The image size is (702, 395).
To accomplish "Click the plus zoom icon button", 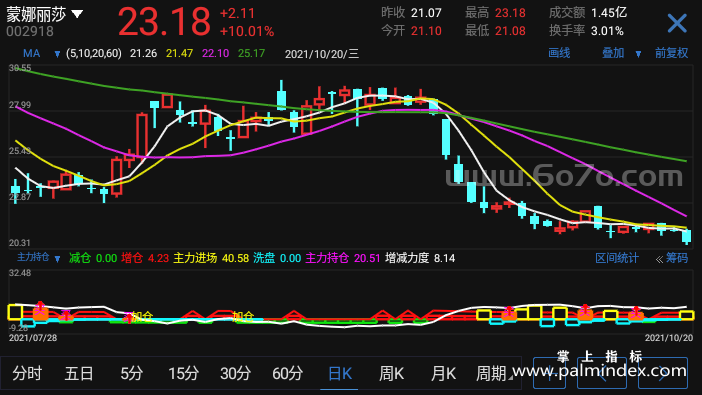I will click(549, 373).
